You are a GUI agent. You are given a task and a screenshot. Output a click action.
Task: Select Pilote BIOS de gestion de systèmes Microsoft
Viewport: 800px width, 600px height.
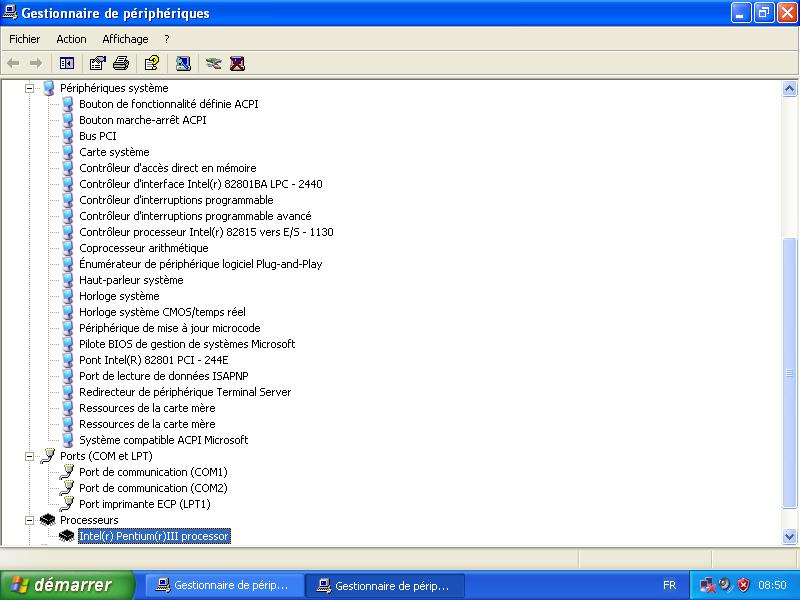coord(187,344)
